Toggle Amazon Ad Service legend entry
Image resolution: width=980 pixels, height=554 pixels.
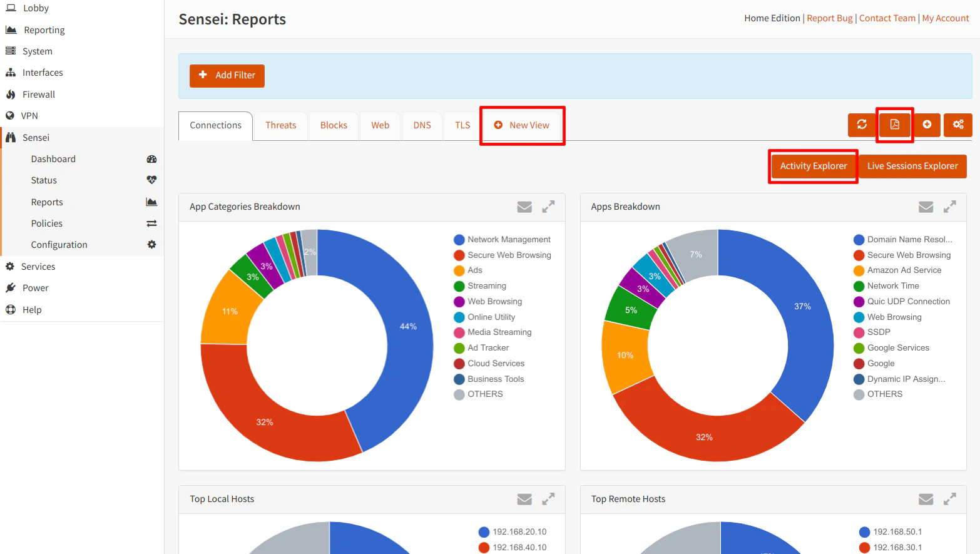[897, 270]
